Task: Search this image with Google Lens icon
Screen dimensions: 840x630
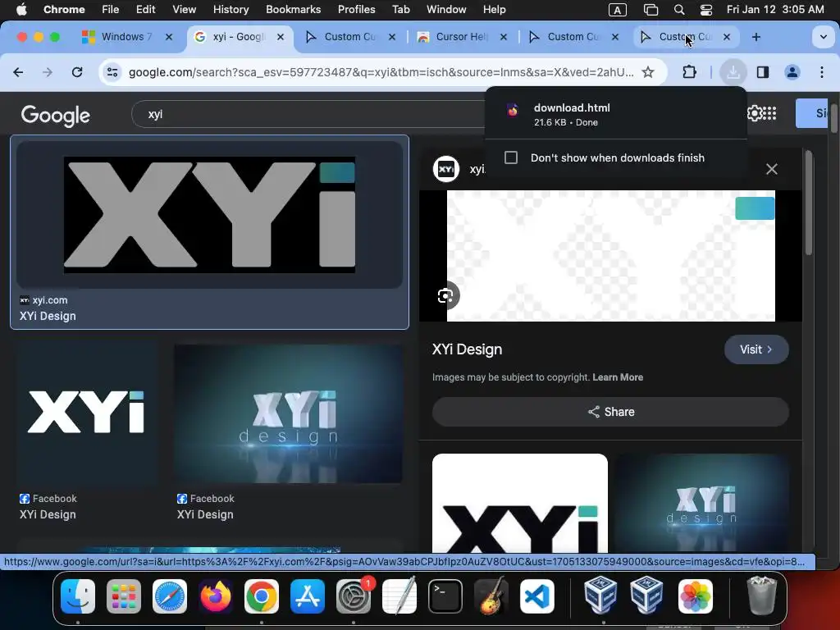Action: [445, 295]
